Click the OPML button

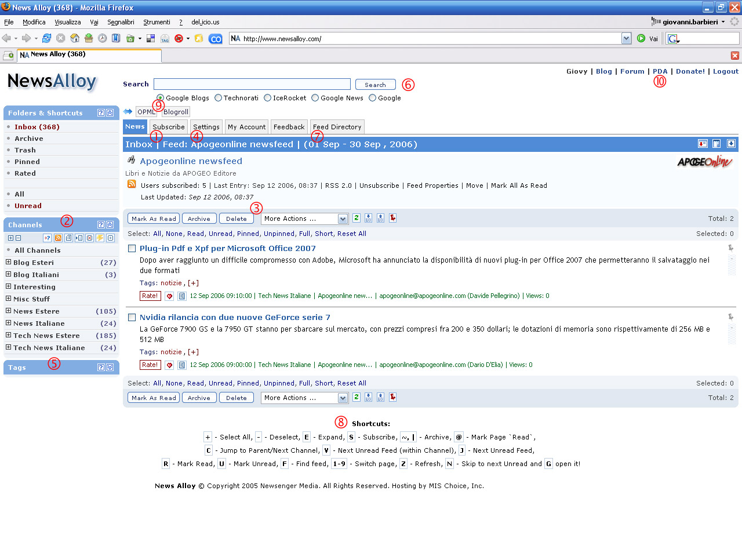pos(146,112)
